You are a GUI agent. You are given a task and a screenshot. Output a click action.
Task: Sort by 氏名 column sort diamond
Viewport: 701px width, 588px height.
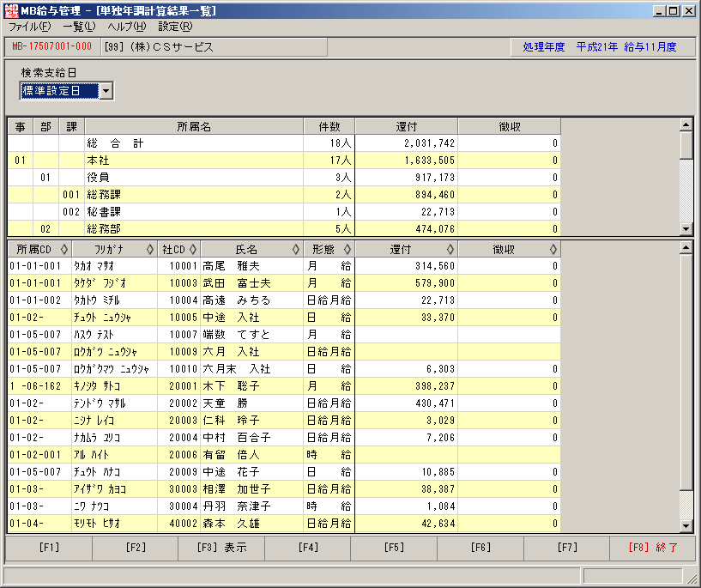295,249
